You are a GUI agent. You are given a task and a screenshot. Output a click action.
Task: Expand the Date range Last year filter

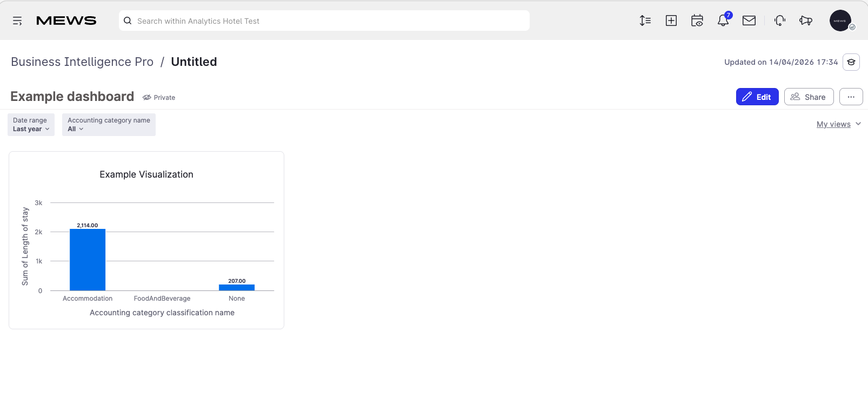click(31, 125)
